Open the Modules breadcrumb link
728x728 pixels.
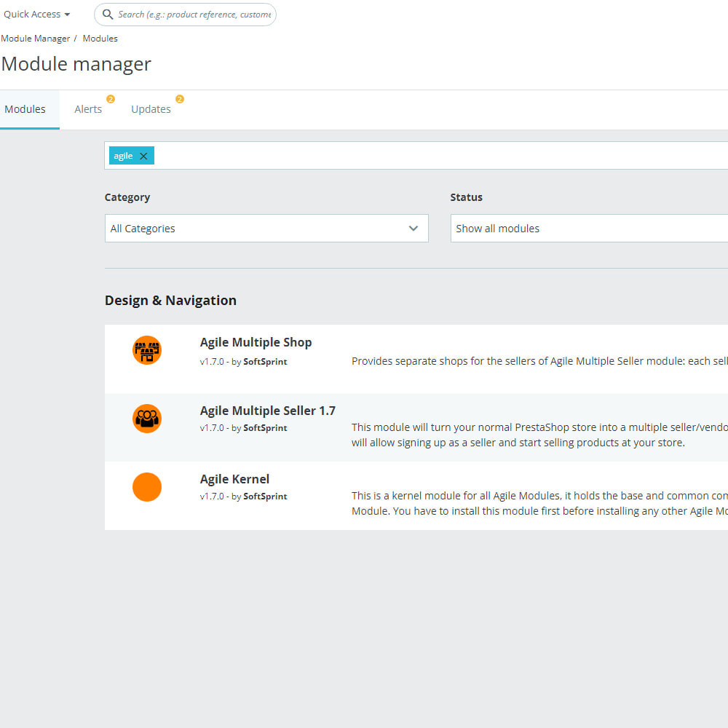coord(100,39)
